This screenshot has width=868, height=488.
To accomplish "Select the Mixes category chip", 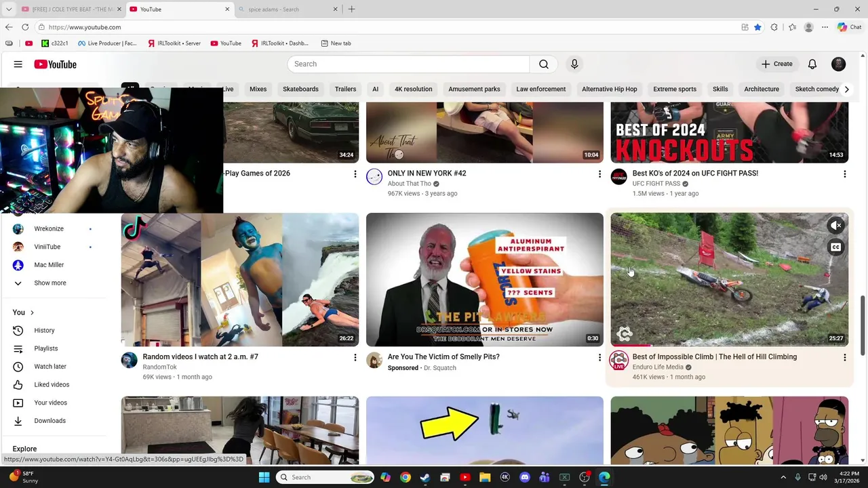I will (x=258, y=89).
